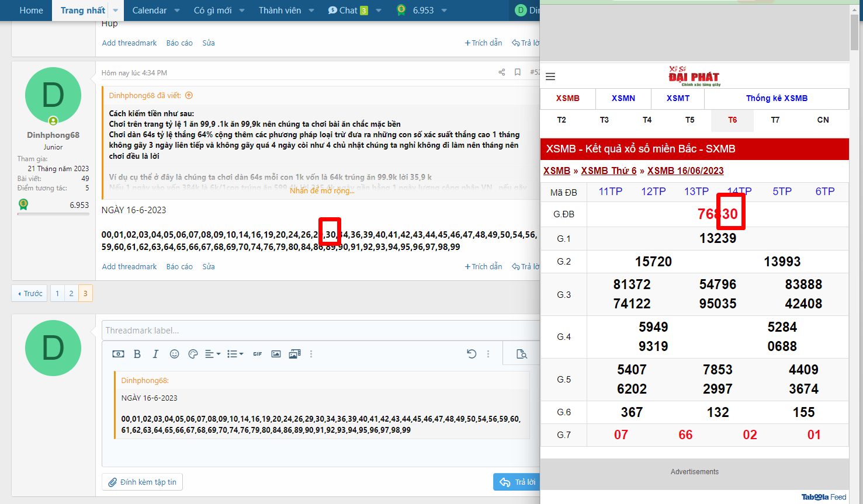Open the Chat nav item
Screen dimensions: 863x504
[x=348, y=11]
